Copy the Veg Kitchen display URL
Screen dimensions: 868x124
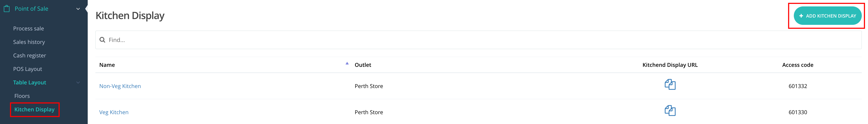pos(670,111)
